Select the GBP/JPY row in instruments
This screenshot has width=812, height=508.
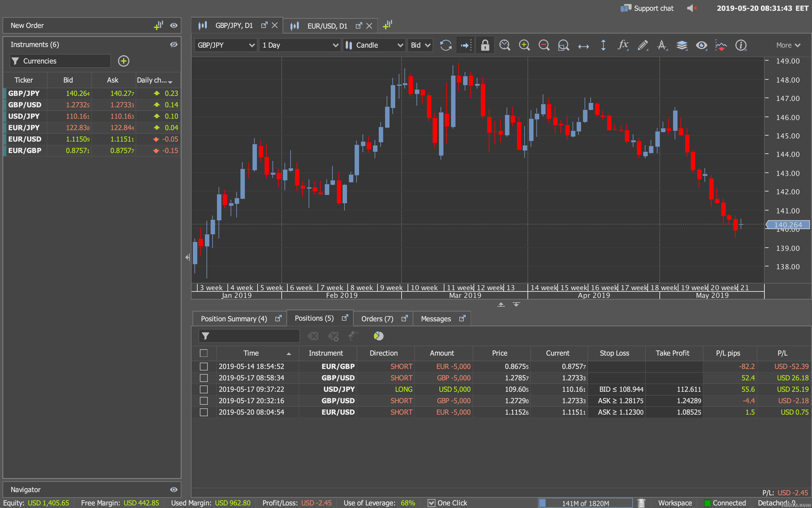[x=92, y=93]
